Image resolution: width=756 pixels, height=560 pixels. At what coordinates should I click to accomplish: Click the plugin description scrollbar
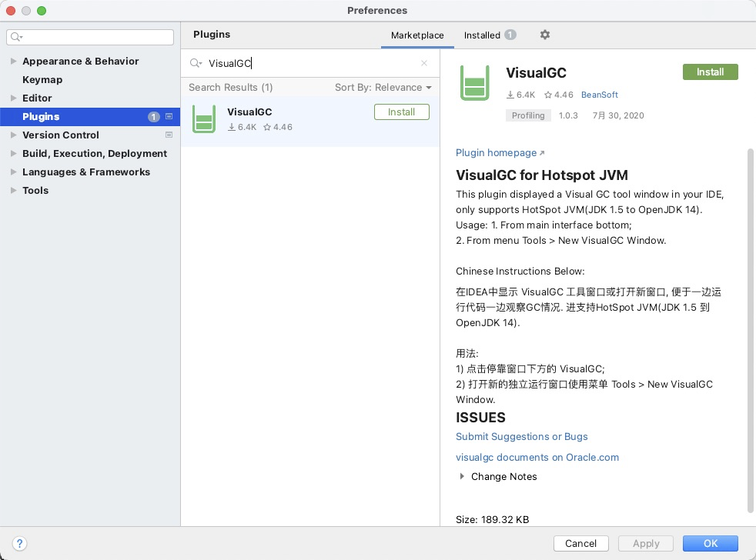(x=750, y=331)
